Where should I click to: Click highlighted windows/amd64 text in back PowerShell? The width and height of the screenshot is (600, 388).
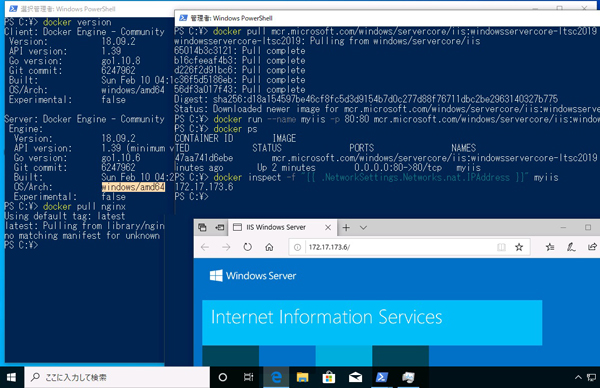click(x=133, y=187)
